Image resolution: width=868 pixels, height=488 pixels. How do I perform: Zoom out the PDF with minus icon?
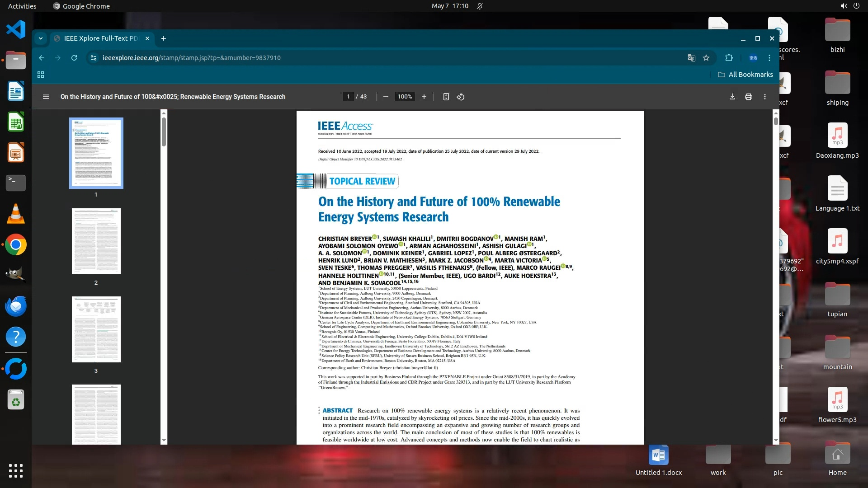[x=385, y=97]
